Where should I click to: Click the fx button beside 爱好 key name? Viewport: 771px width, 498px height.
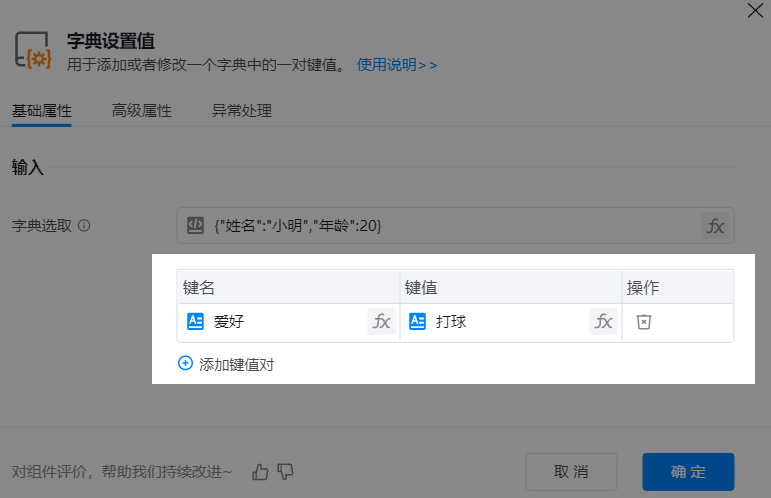[381, 322]
